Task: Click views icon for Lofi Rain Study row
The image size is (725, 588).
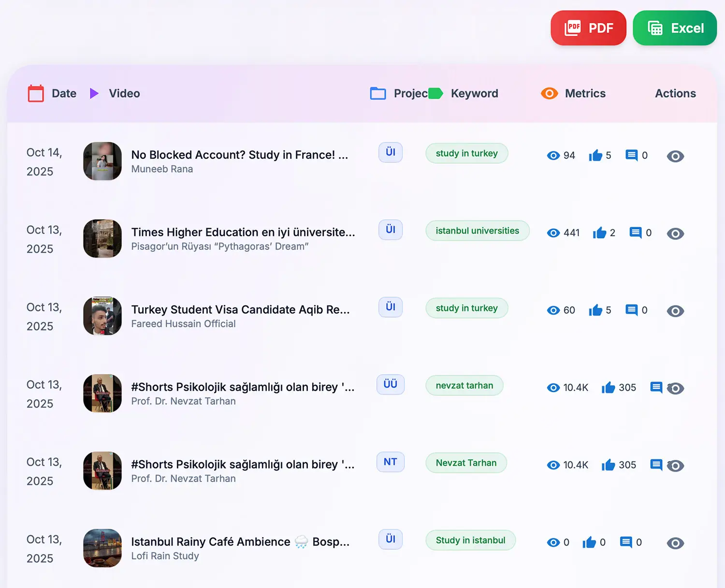Action: 553,543
